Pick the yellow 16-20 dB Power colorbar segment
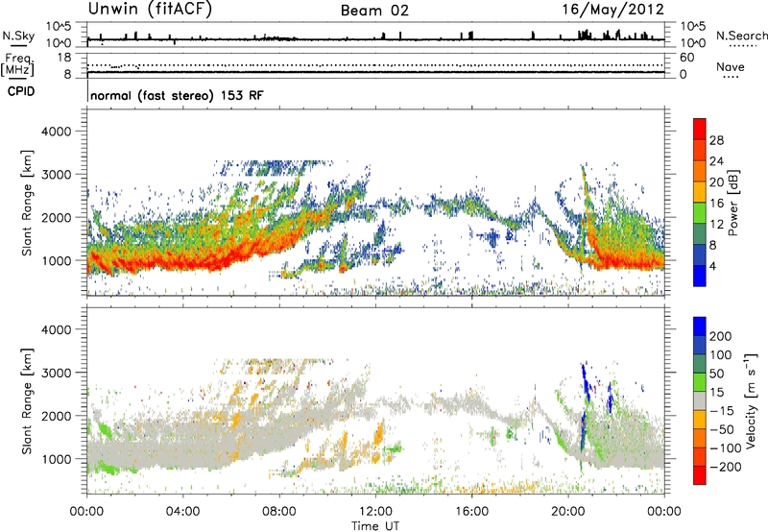The width and height of the screenshot is (768, 532). pyautogui.click(x=700, y=191)
